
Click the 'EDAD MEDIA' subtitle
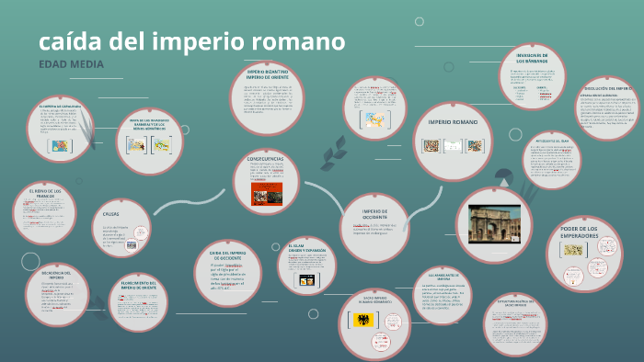[x=71, y=64]
